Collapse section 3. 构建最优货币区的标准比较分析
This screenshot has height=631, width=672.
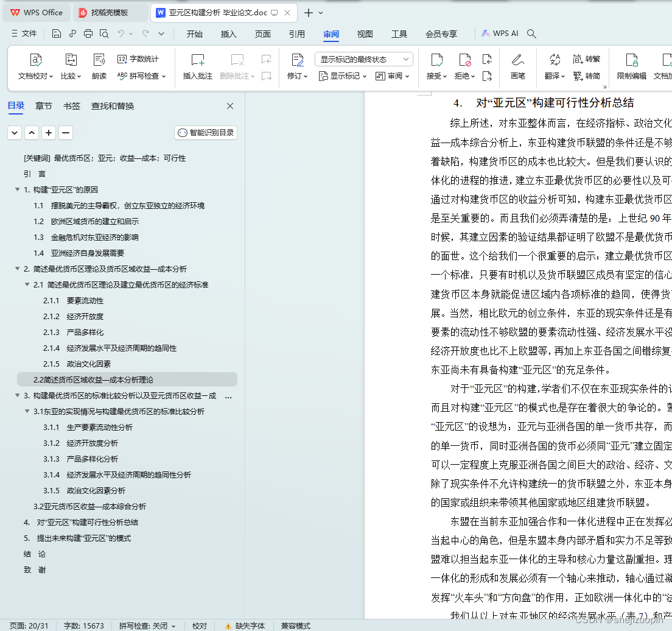18,395
